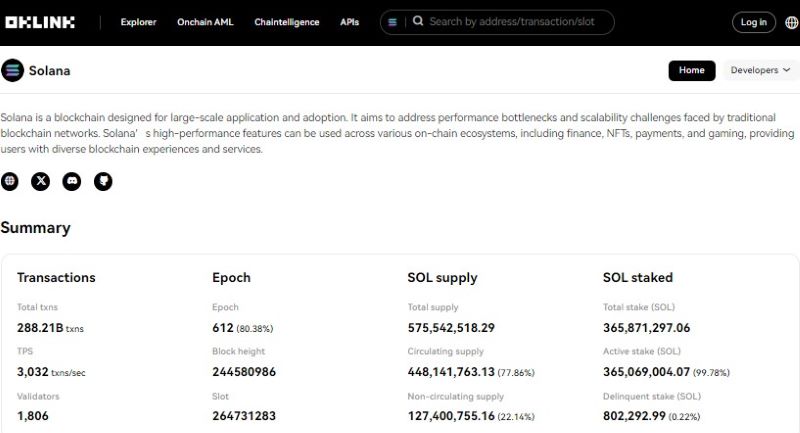800x433 pixels.
Task: Open the Solana chain selector icon in search bar
Action: tap(393, 22)
